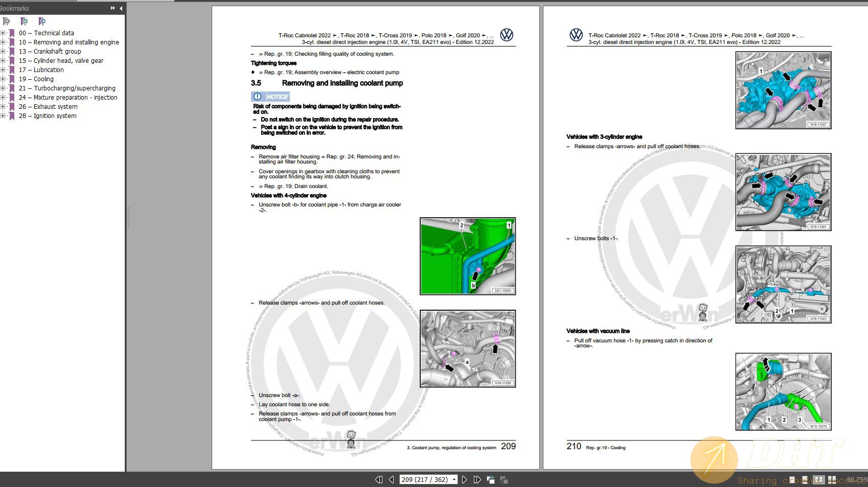
Task: Click the 'Rep. gr. 24; Removing and installing air filter housing' reference
Action: tap(329, 159)
